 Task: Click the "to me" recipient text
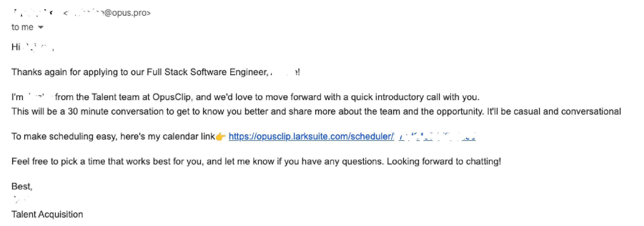(x=22, y=27)
